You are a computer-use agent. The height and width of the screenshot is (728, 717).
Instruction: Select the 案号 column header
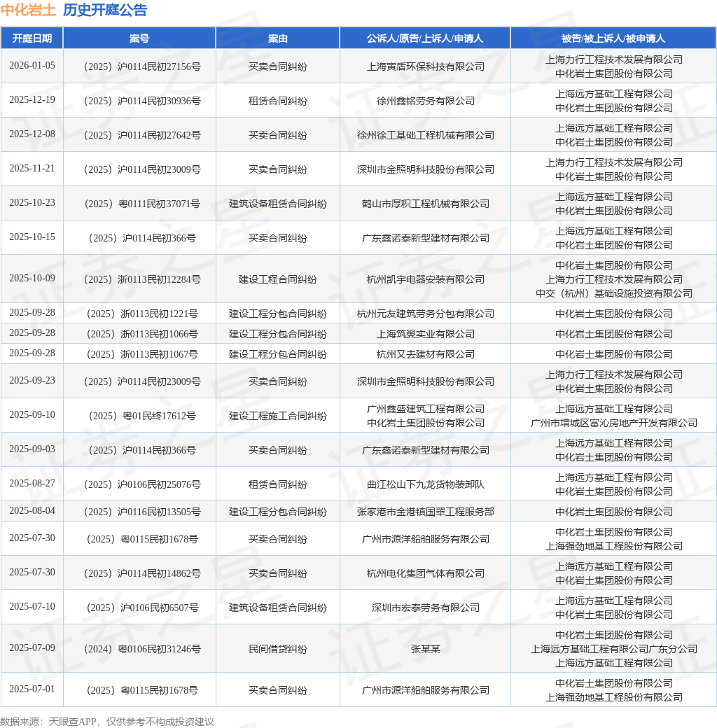(x=139, y=38)
